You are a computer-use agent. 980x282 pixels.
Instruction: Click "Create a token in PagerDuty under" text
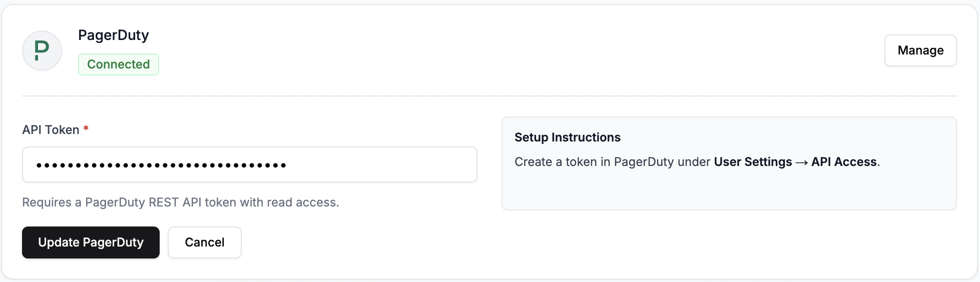point(612,162)
